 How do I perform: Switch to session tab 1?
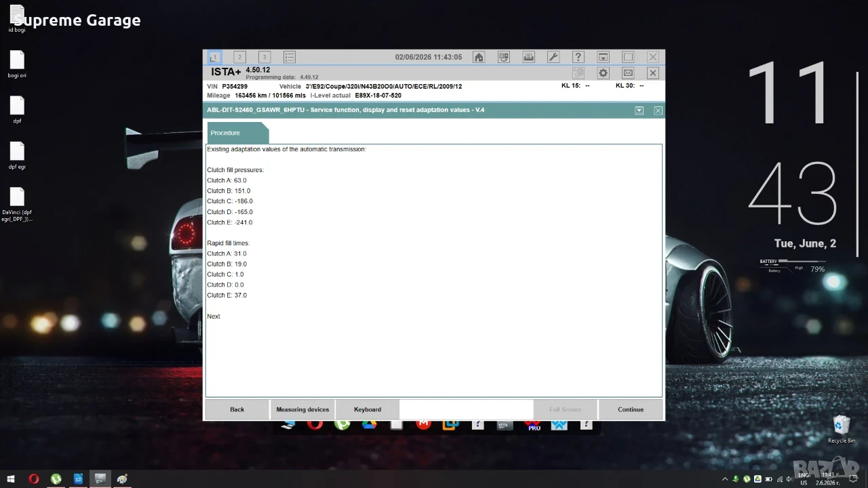coord(214,57)
